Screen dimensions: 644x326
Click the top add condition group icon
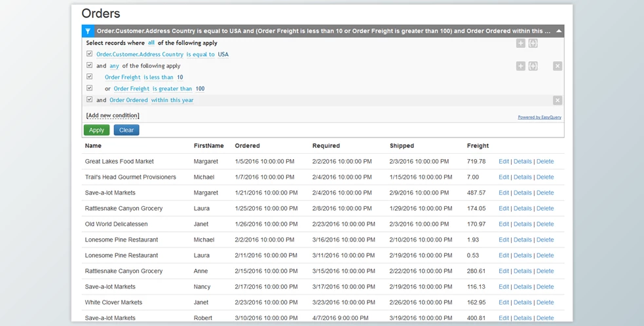click(533, 43)
